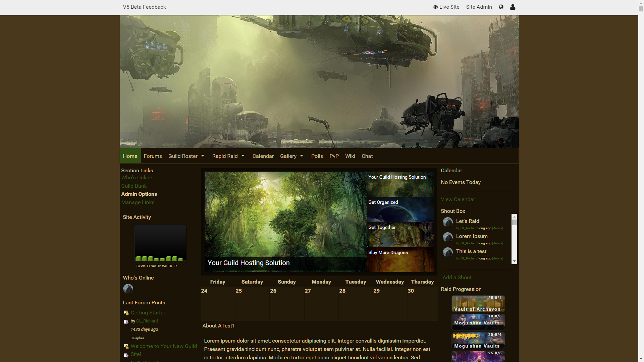
Task: Open the Manage Links admin option
Action: click(x=138, y=202)
